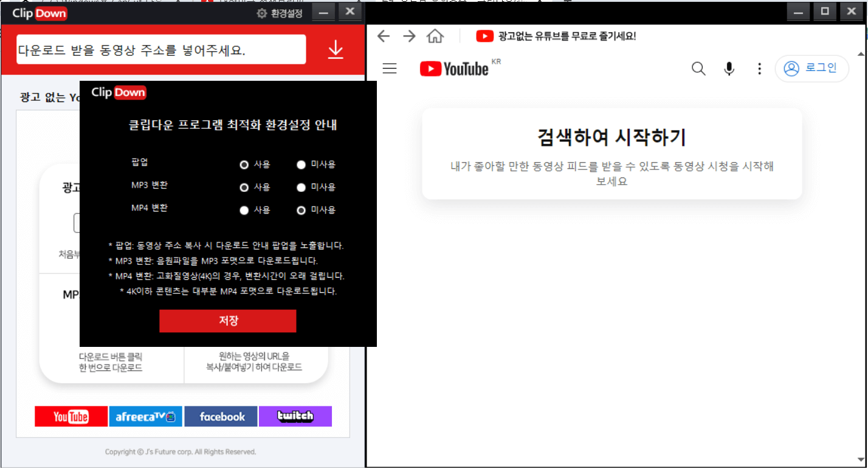
Task: Click the 검색하여 시작하기 heading
Action: tap(612, 138)
